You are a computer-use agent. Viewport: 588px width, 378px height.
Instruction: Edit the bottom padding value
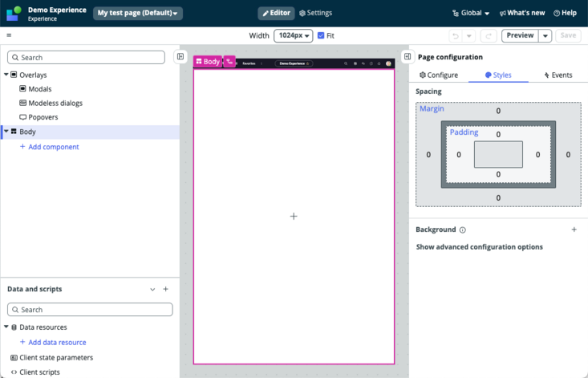[x=498, y=174]
